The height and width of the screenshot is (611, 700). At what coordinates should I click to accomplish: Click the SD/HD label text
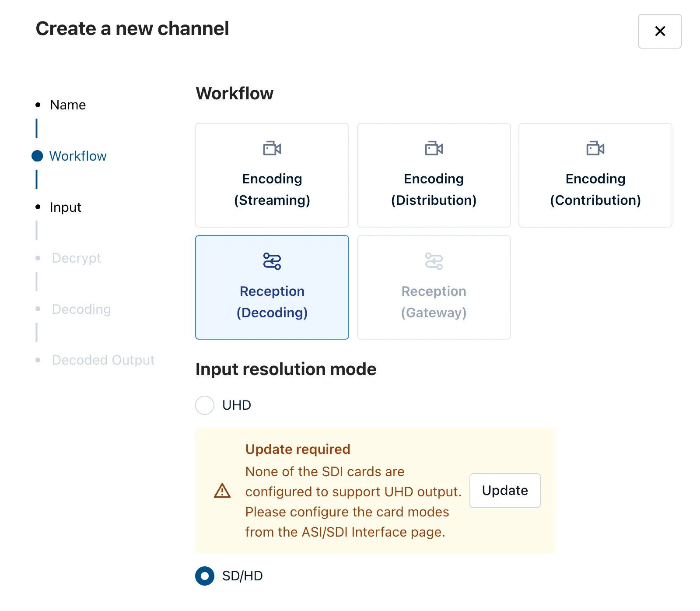pyautogui.click(x=242, y=576)
